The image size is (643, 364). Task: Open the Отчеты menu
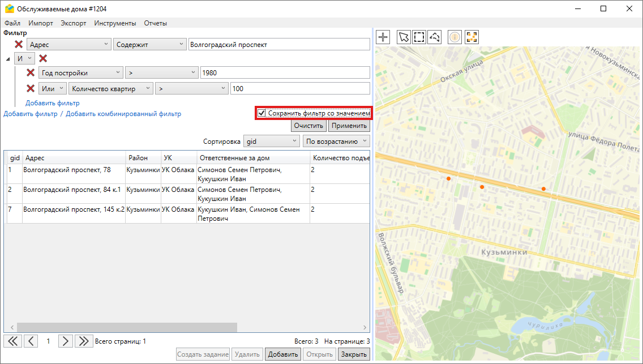click(x=155, y=23)
